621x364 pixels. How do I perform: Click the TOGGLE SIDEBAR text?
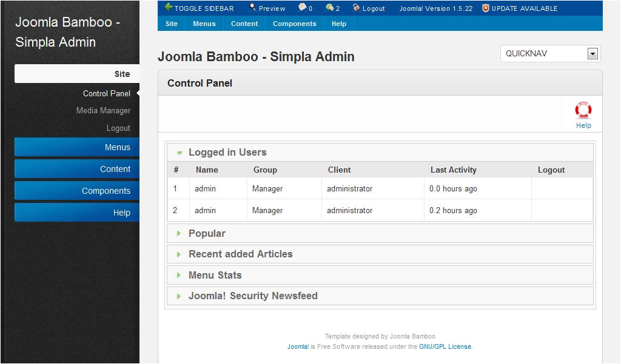click(x=204, y=8)
